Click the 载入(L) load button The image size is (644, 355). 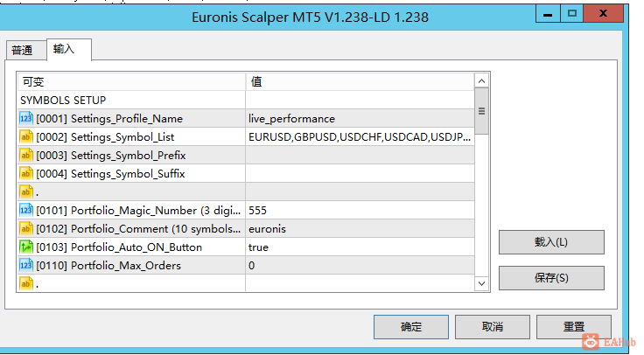(551, 242)
